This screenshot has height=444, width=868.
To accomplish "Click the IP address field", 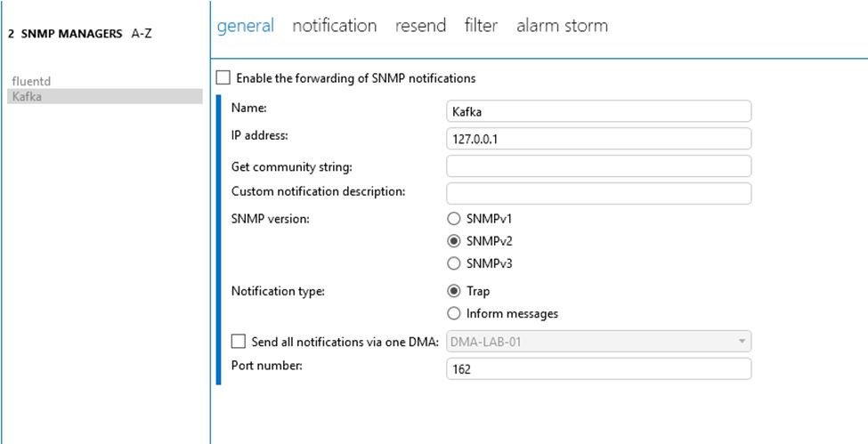I will click(x=598, y=139).
